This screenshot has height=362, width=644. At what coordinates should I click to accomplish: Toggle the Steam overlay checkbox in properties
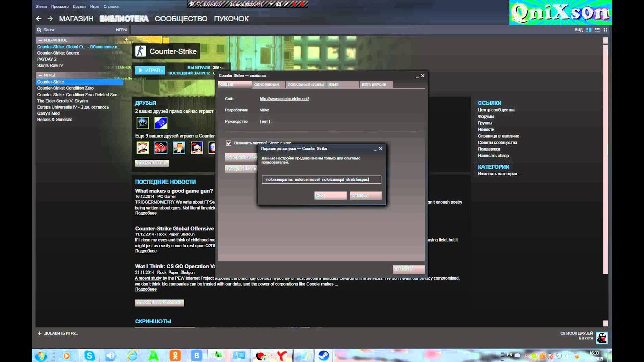[229, 143]
